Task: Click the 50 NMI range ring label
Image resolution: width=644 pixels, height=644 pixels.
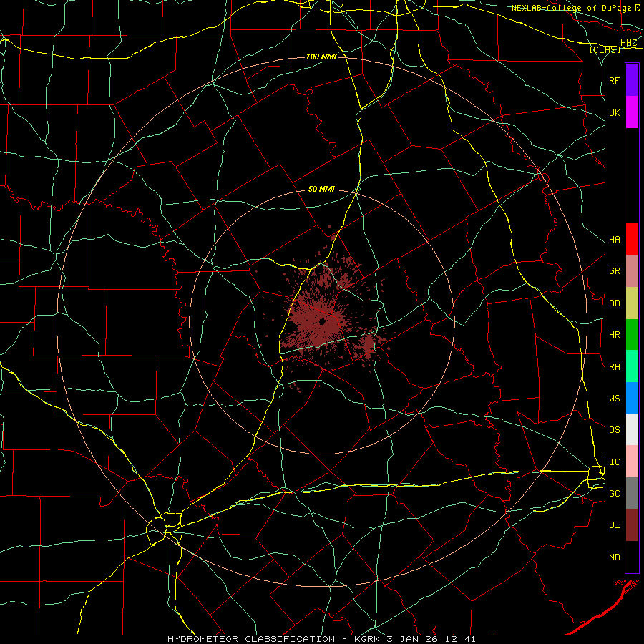Action: (x=321, y=189)
